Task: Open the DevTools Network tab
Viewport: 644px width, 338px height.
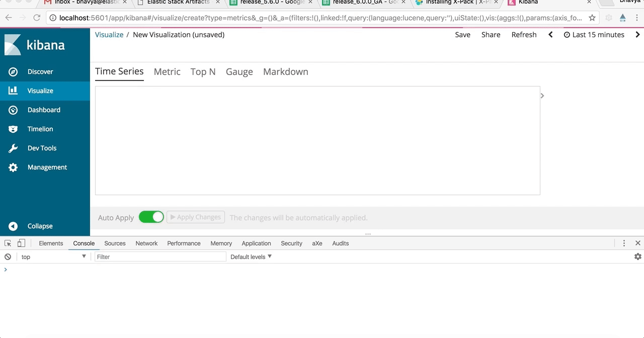Action: pos(146,243)
